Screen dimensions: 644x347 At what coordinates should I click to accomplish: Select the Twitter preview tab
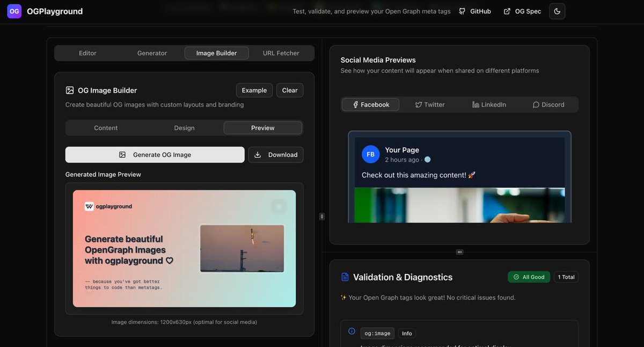(430, 105)
